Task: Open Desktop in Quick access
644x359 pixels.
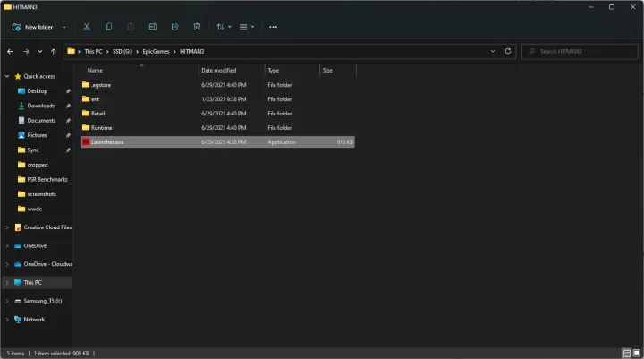Action: pos(37,91)
